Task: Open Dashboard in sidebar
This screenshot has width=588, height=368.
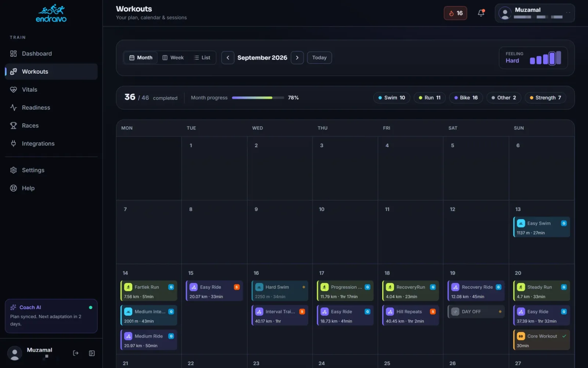Action: pos(51,54)
